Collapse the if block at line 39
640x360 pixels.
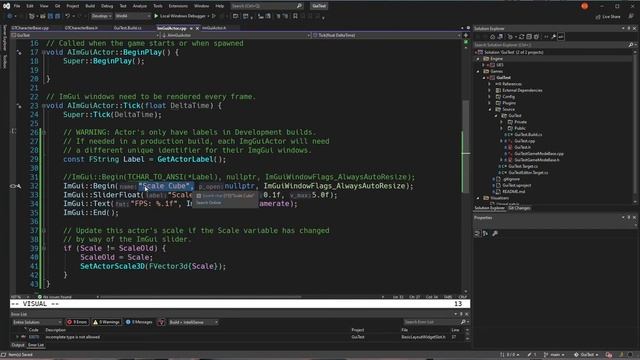[44, 248]
